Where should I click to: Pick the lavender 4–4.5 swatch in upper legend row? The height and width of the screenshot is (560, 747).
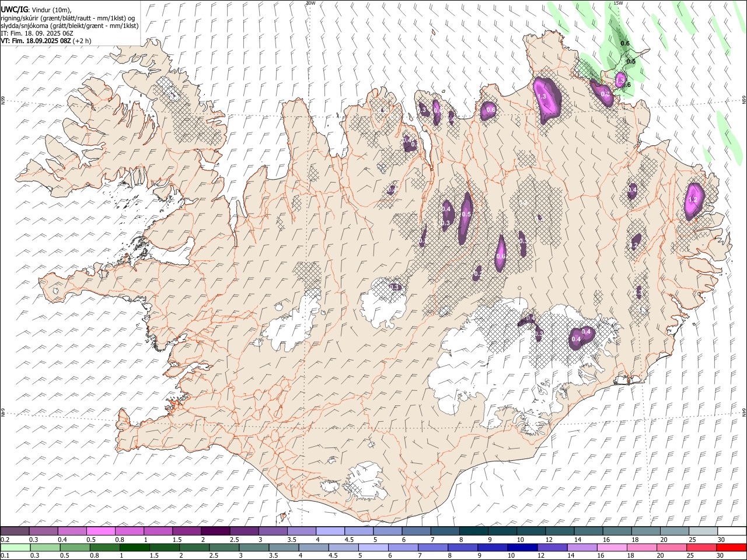point(330,531)
